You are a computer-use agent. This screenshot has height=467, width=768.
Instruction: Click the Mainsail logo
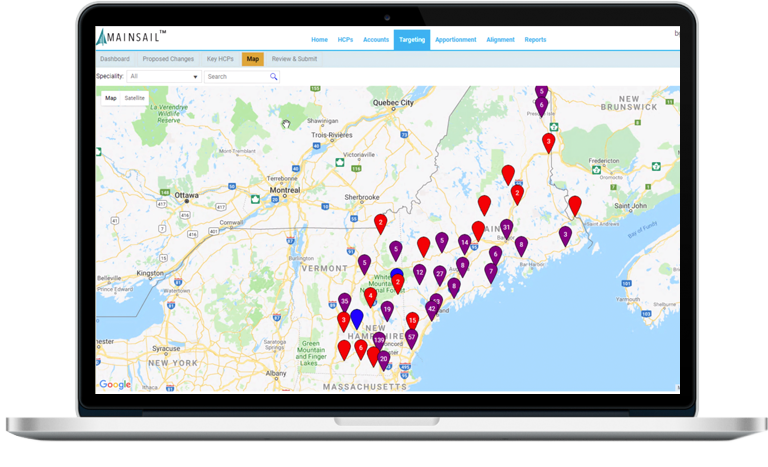(x=131, y=38)
